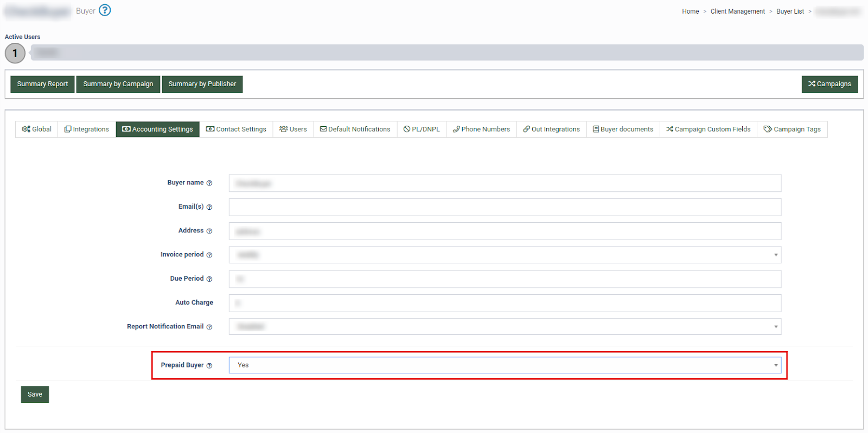Image resolution: width=868 pixels, height=433 pixels.
Task: Go to Client Management breadcrumb link
Action: 737,11
